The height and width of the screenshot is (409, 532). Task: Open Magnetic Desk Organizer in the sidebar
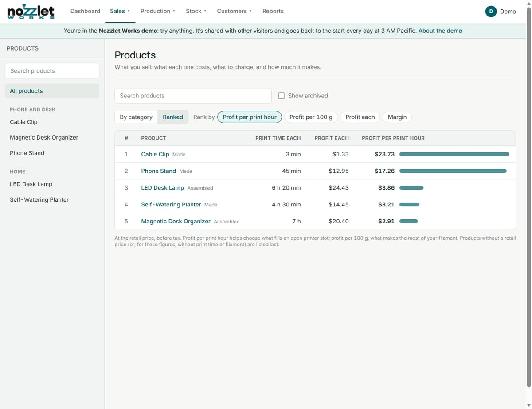(52, 137)
